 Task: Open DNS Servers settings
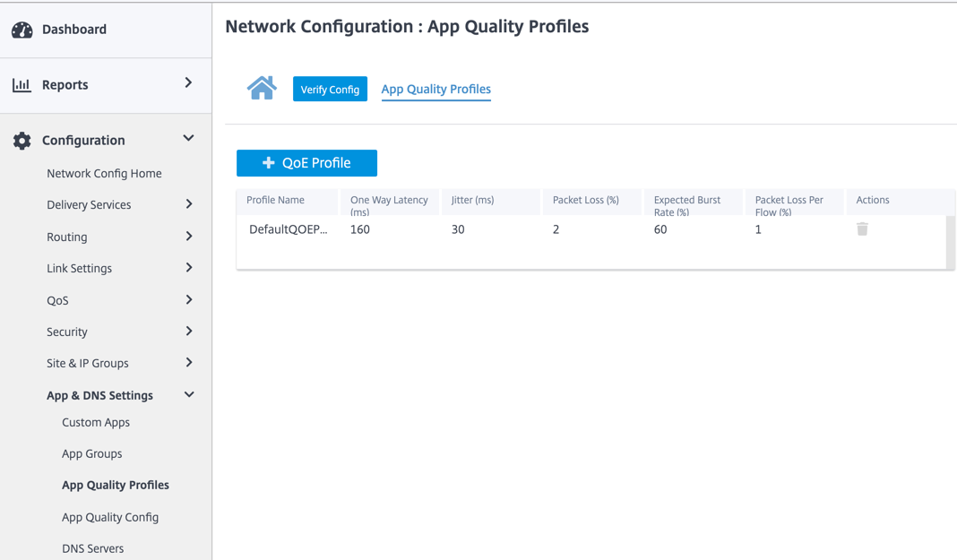click(93, 548)
